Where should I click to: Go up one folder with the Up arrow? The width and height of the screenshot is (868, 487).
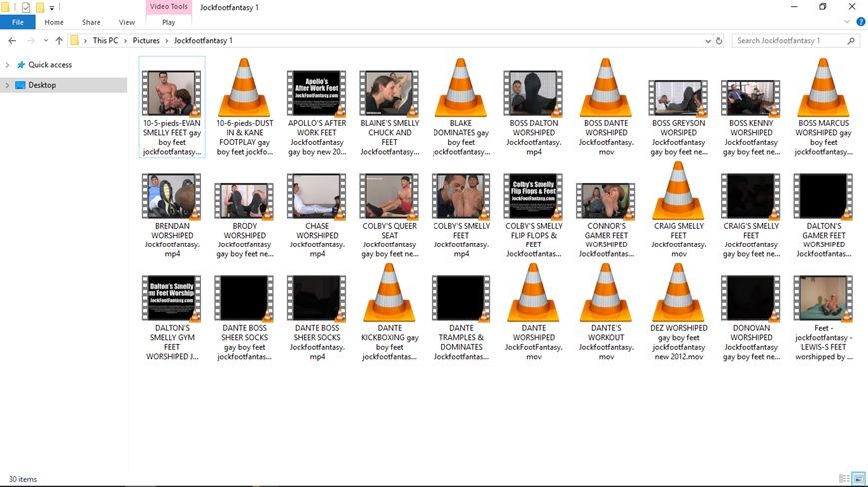click(59, 40)
